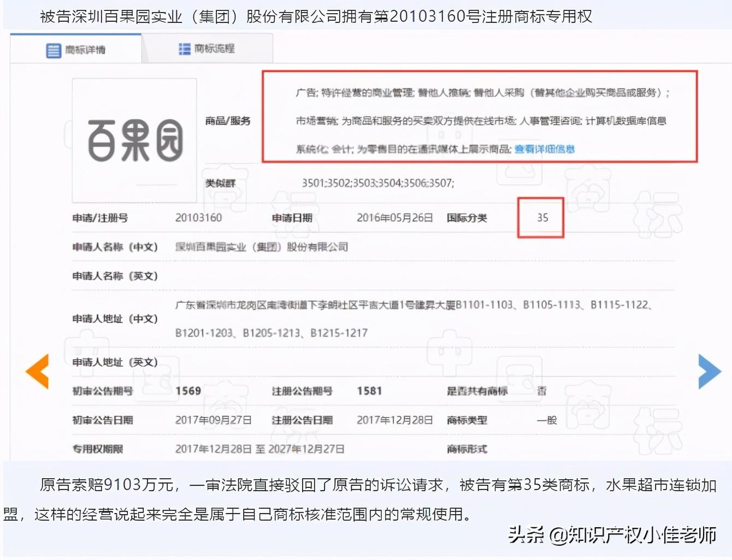Click the 商品/服务 label
Image resolution: width=732 pixels, height=560 pixels.
pyautogui.click(x=228, y=121)
